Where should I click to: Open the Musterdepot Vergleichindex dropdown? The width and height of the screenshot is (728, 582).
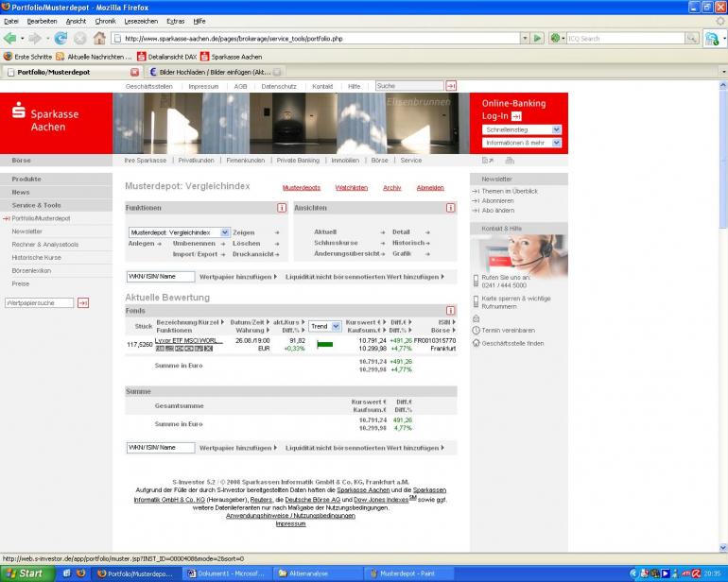coord(179,232)
